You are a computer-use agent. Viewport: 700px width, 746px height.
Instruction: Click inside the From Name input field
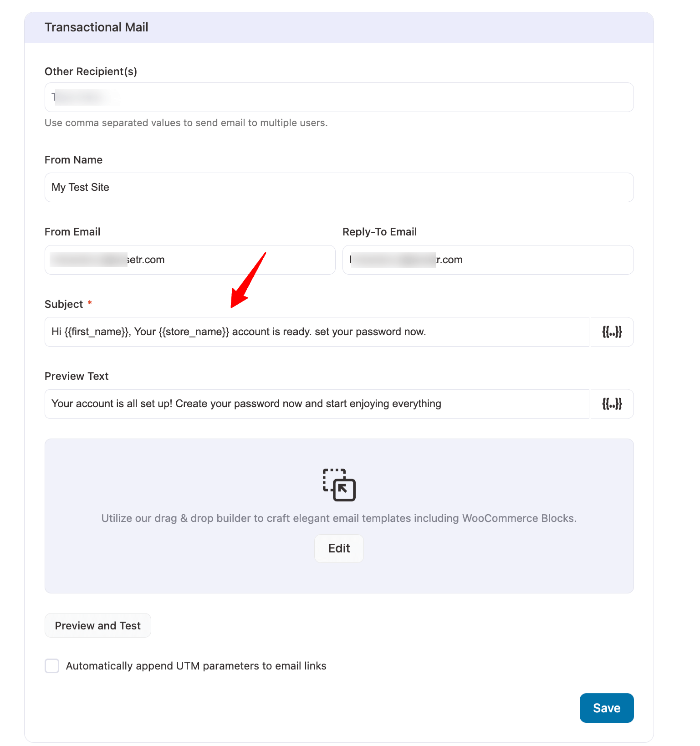point(339,187)
